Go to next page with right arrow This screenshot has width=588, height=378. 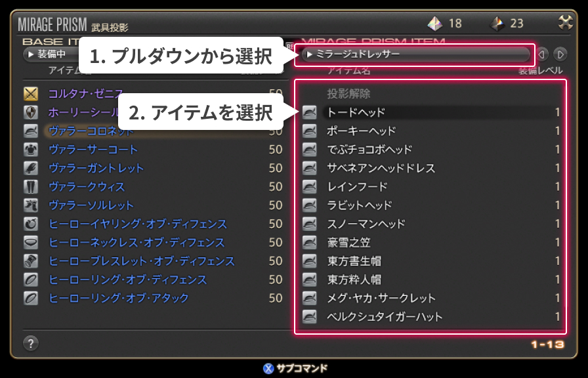pos(560,54)
